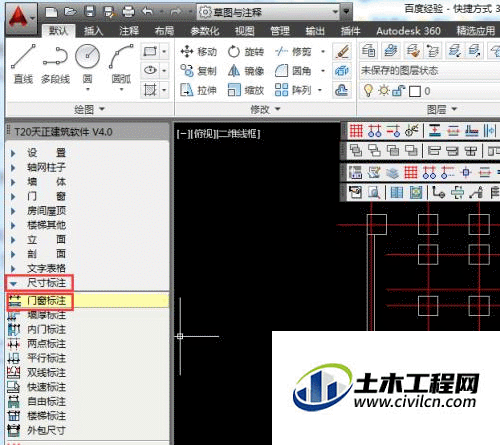Click the 俯视 view control label
This screenshot has height=445, width=500.
click(x=203, y=134)
